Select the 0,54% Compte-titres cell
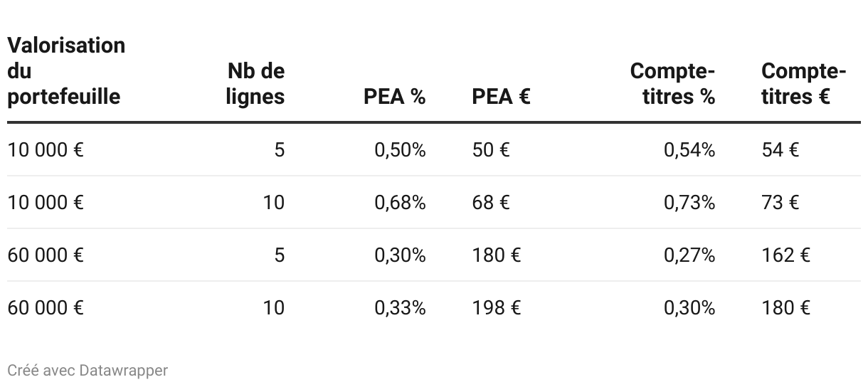This screenshot has height=387, width=868. pos(689,150)
